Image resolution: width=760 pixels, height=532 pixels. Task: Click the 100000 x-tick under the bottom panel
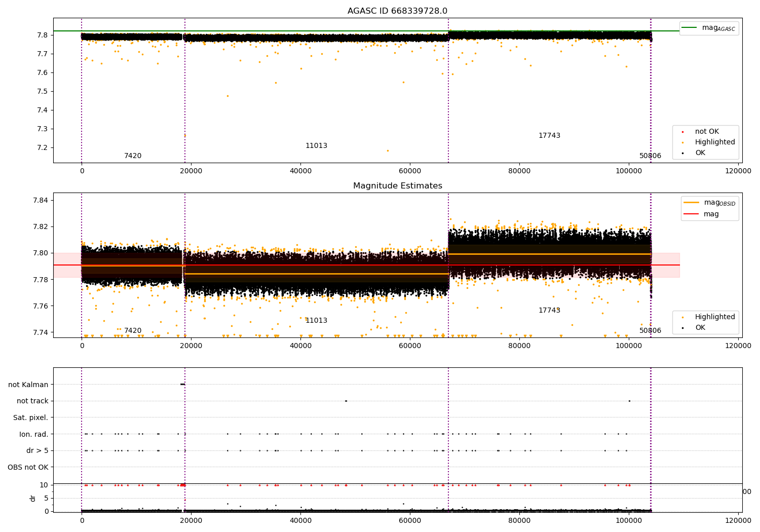coord(629,520)
